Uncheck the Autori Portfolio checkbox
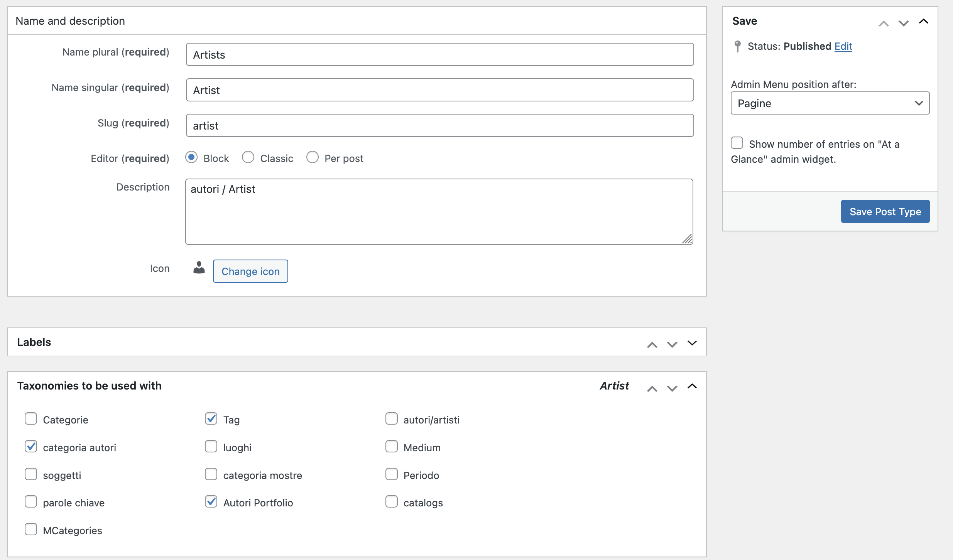The height and width of the screenshot is (560, 953). click(211, 501)
